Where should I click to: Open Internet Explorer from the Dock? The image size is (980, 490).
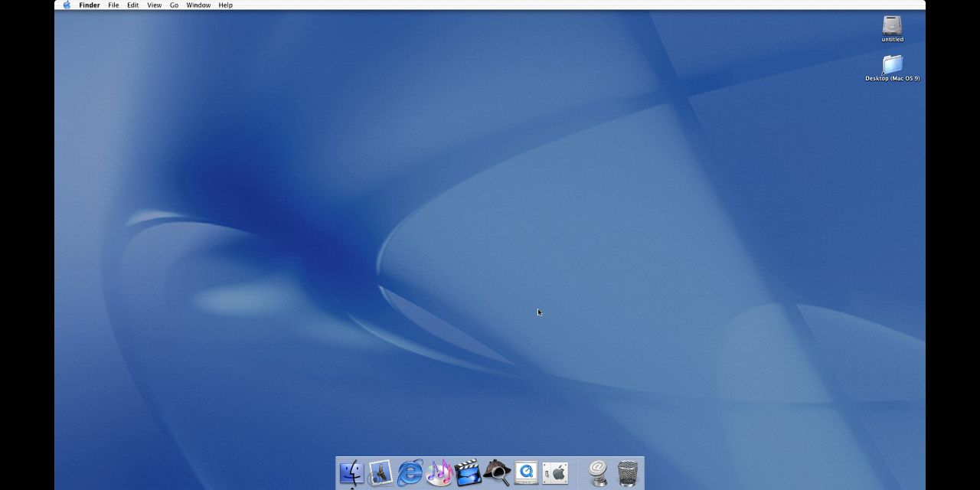pos(410,472)
